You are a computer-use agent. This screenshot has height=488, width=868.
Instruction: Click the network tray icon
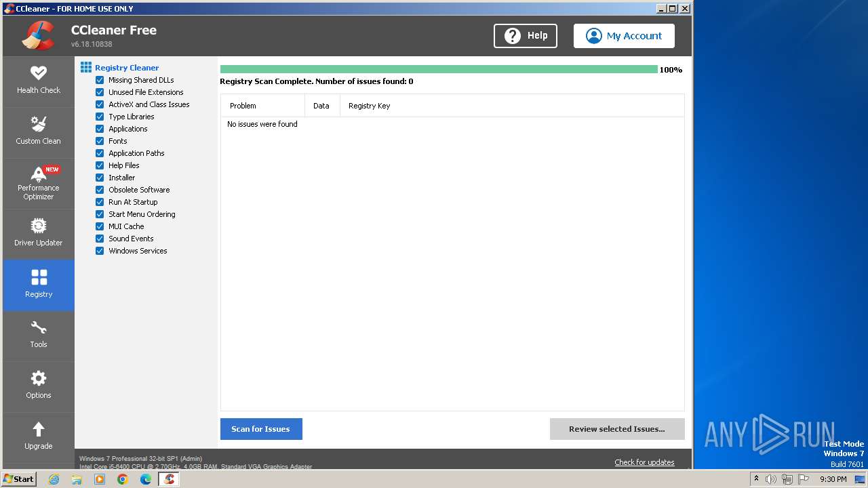tap(787, 479)
